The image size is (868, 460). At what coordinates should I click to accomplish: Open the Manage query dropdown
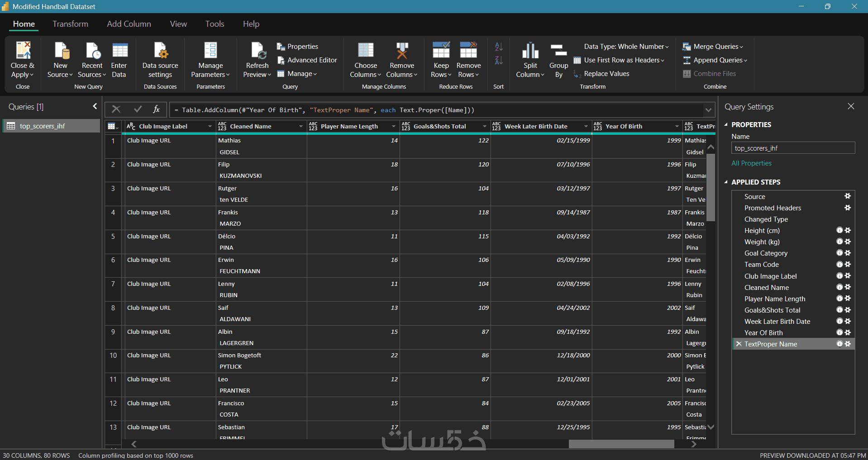click(297, 74)
